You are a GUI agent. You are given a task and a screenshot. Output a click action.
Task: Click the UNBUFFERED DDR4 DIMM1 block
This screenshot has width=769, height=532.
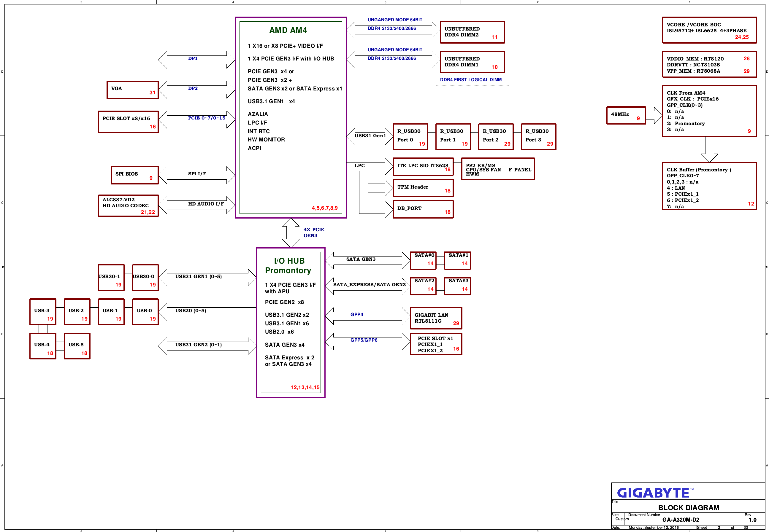472,62
